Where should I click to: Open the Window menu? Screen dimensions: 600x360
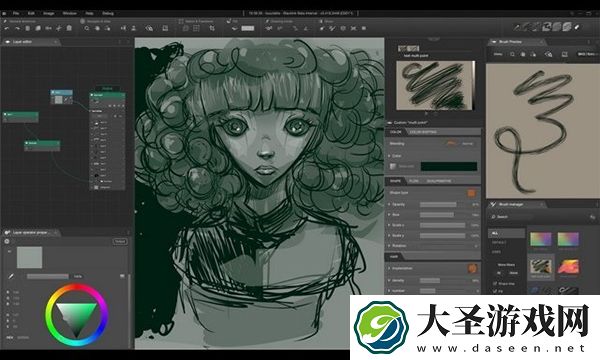coord(69,13)
